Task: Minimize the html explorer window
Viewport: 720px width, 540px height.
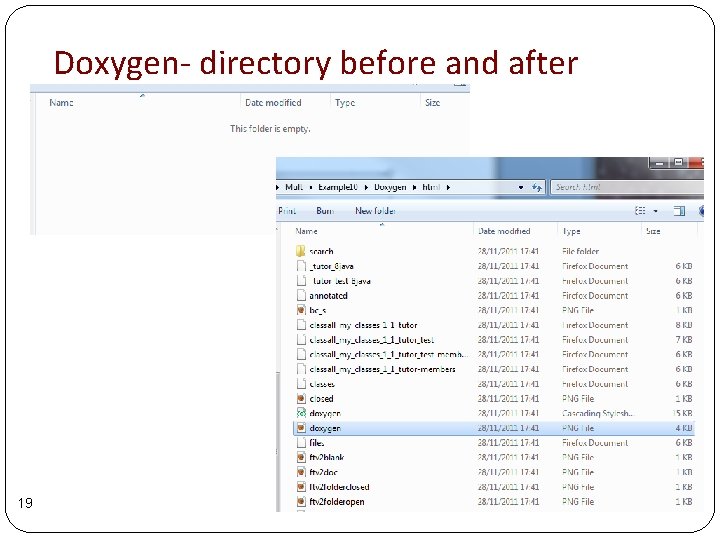Action: pos(660,163)
